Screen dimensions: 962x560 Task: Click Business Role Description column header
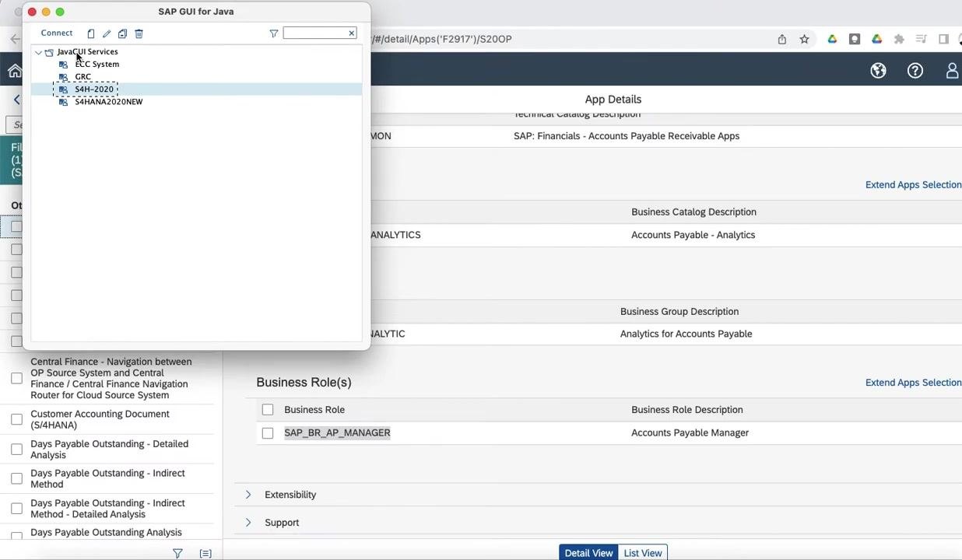tap(686, 410)
